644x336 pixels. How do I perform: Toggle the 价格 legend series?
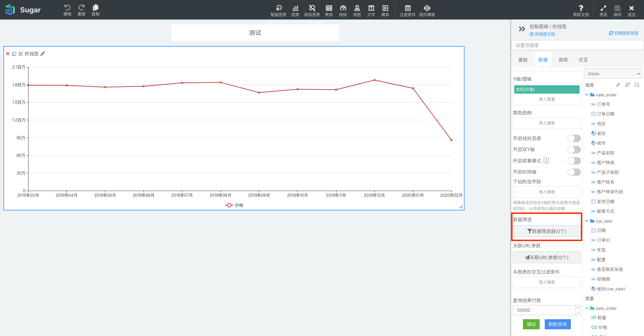click(234, 205)
